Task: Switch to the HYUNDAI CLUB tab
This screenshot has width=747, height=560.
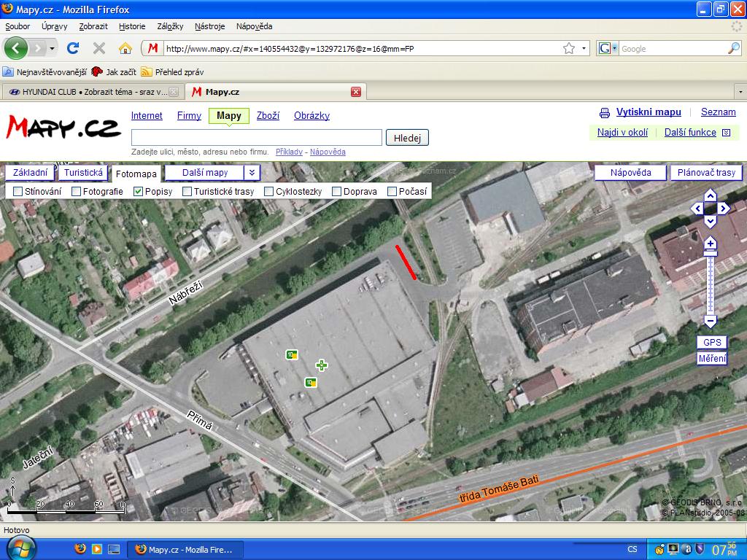Action: coord(90,92)
